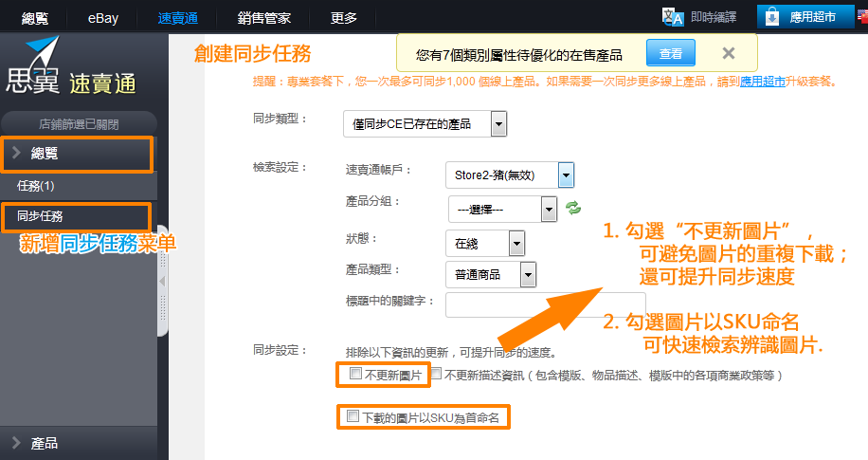Viewport: 868px width, 460px height.
Task: Check the 不更新圖片 checkbox
Action: point(356,374)
